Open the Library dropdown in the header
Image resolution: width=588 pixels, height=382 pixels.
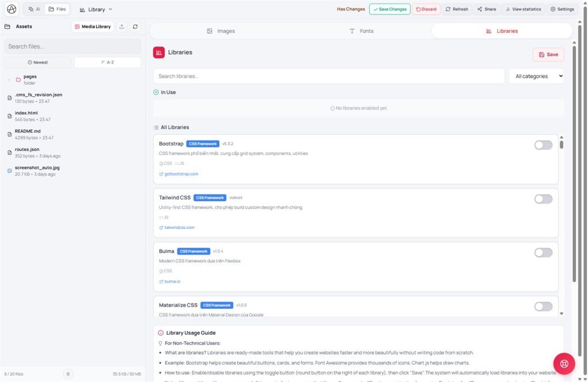pos(96,9)
